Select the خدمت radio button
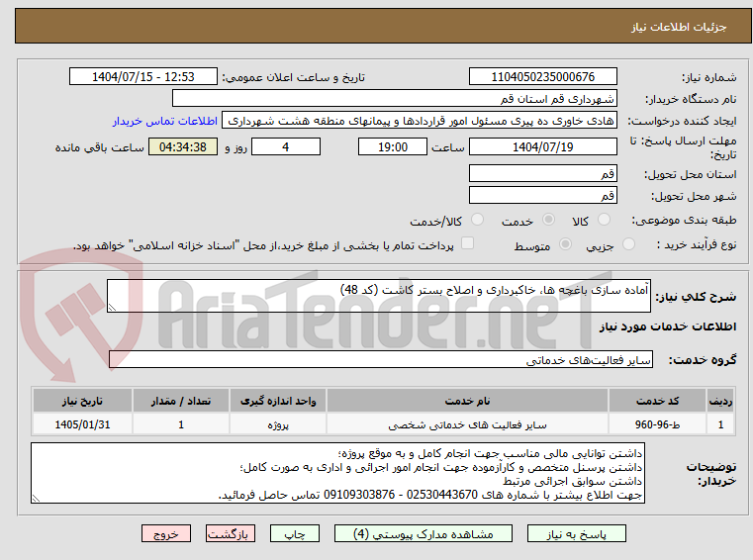This screenshot has height=560, width=753. tap(548, 220)
